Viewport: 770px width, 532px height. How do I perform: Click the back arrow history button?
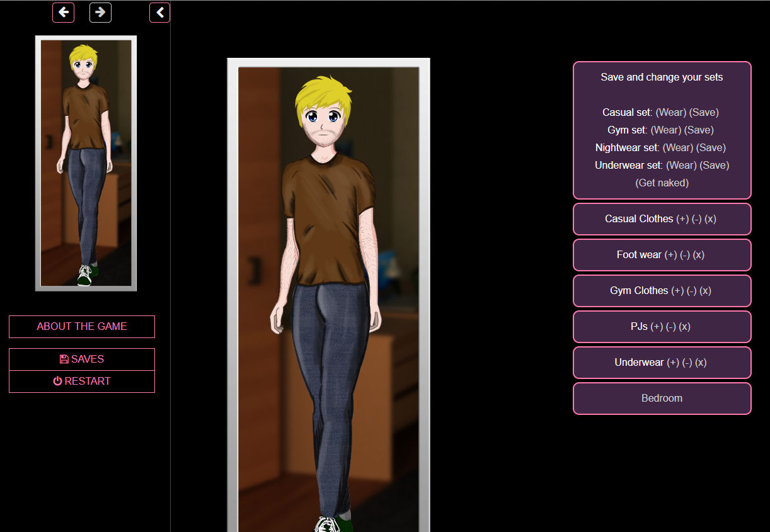click(63, 13)
